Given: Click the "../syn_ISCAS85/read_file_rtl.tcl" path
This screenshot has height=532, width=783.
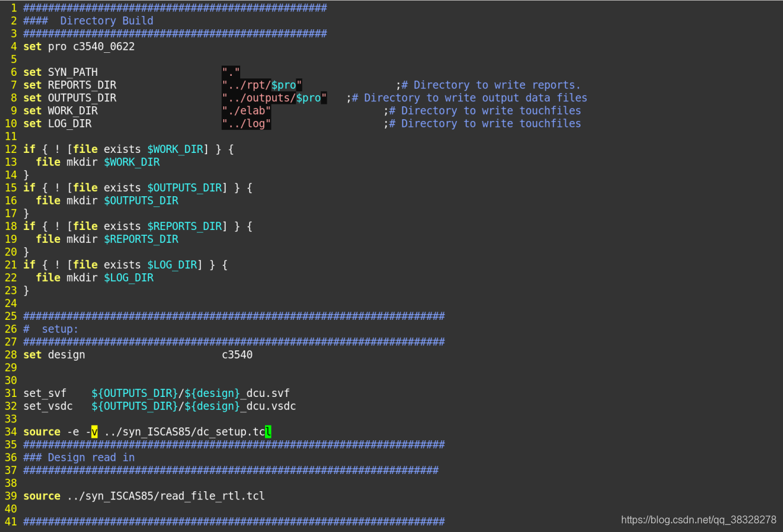Looking at the screenshot, I should tap(166, 496).
